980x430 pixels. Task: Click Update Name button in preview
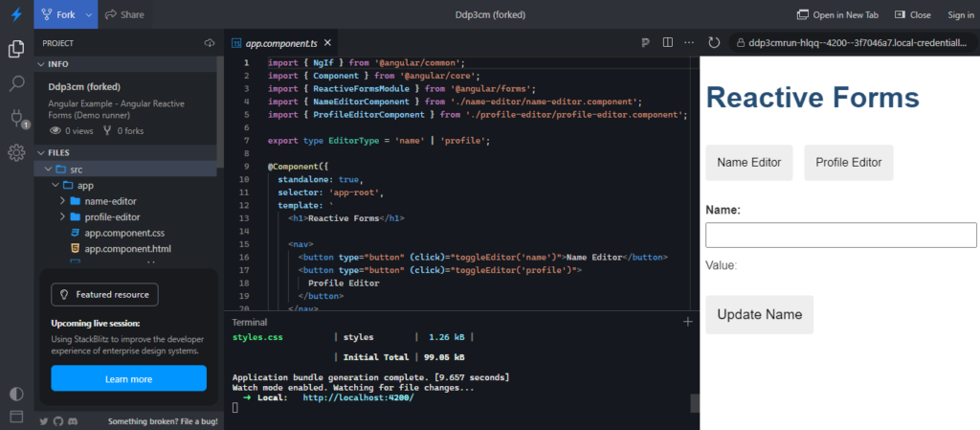click(759, 314)
